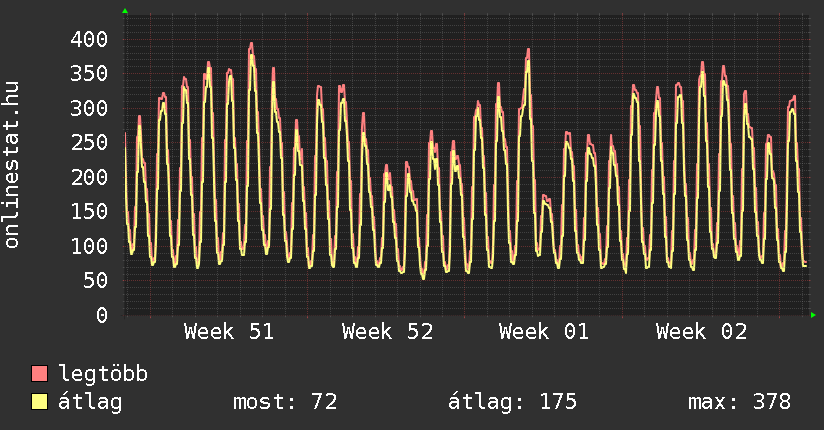Click the 0 y-axis value
This screenshot has width=824, height=430.
[101, 315]
